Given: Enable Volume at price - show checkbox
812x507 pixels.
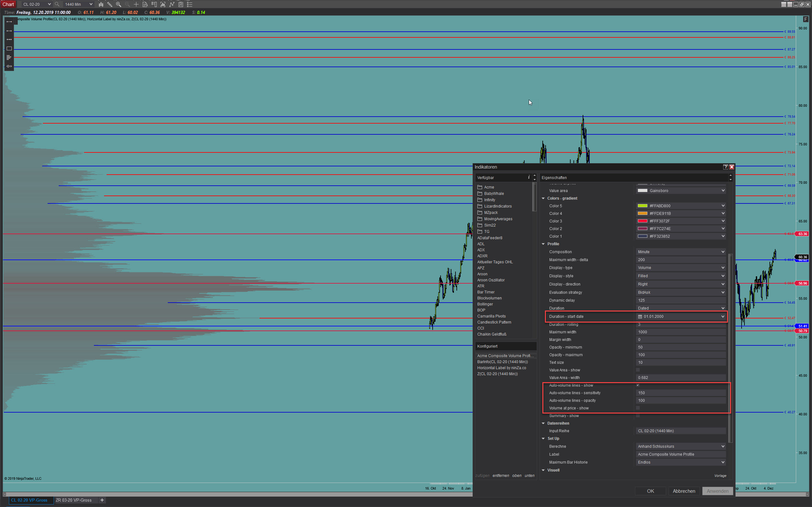Looking at the screenshot, I should click(x=638, y=408).
